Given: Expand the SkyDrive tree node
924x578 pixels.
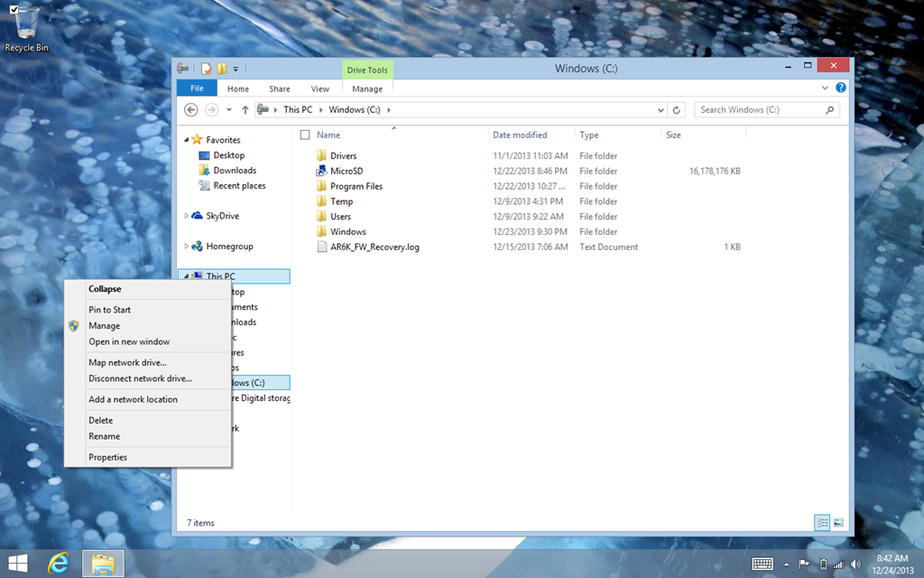Looking at the screenshot, I should [x=187, y=216].
